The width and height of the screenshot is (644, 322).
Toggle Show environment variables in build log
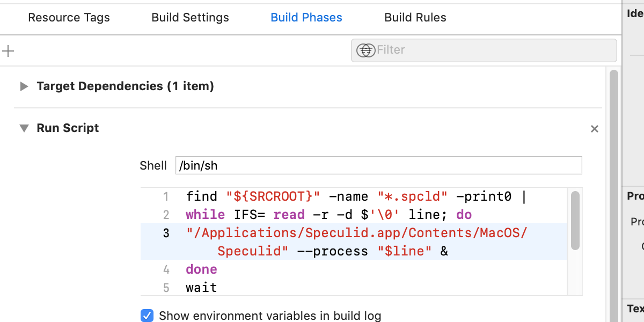tap(147, 316)
